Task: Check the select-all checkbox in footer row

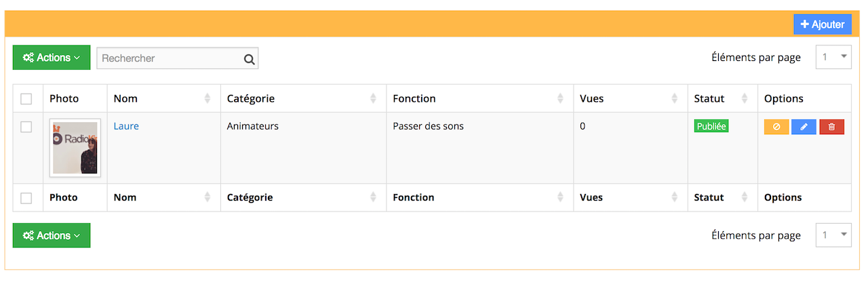Action: 26,198
